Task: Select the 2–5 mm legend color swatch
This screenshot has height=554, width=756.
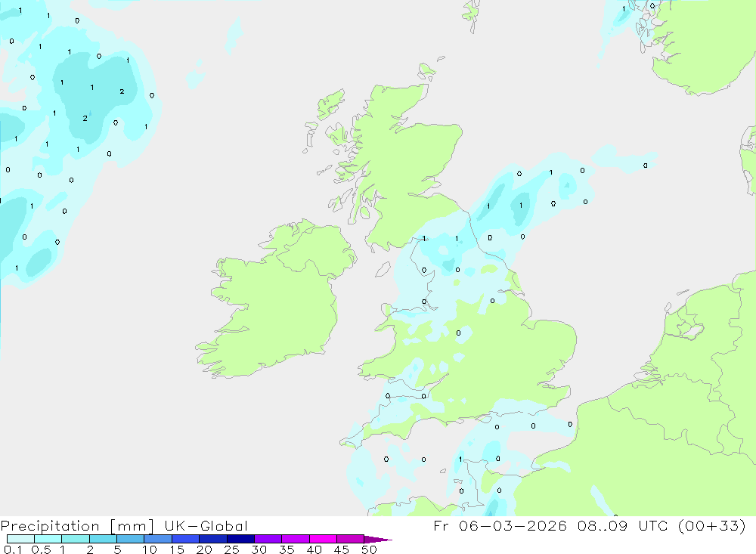Action: pyautogui.click(x=103, y=539)
